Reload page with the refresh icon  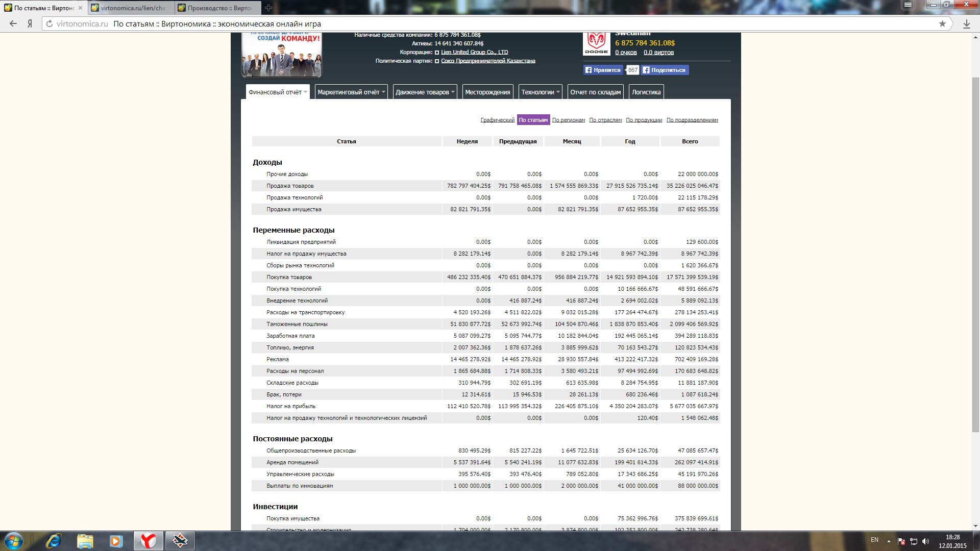pos(50,23)
